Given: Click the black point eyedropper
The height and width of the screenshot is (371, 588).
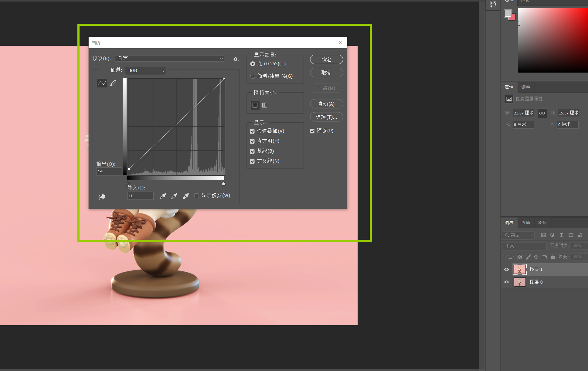Looking at the screenshot, I should click(163, 196).
